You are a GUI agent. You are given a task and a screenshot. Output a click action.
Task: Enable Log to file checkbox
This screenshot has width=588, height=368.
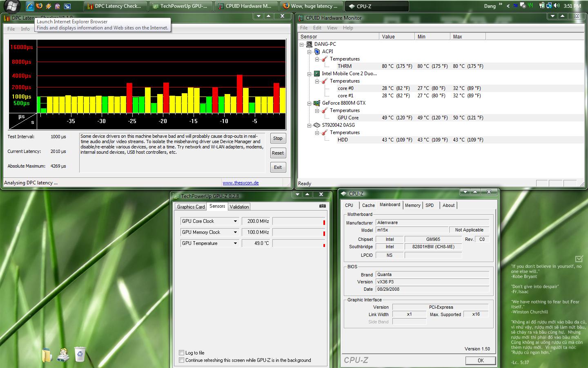click(181, 352)
